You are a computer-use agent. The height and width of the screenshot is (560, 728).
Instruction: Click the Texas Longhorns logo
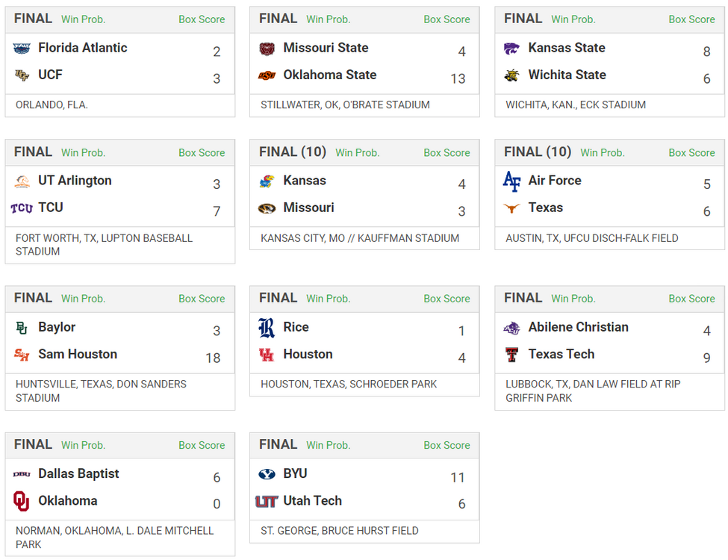coord(511,208)
